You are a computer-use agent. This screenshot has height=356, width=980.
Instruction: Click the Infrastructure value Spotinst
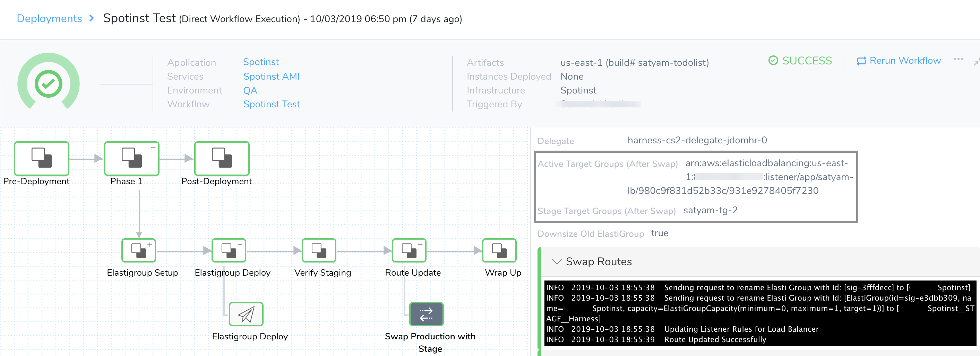click(578, 90)
